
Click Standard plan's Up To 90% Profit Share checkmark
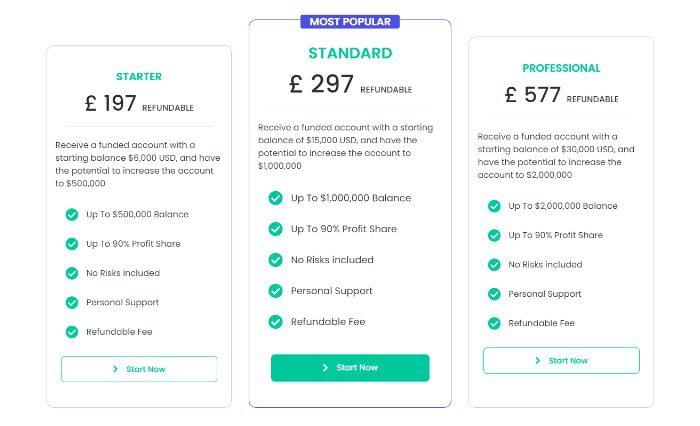275,229
